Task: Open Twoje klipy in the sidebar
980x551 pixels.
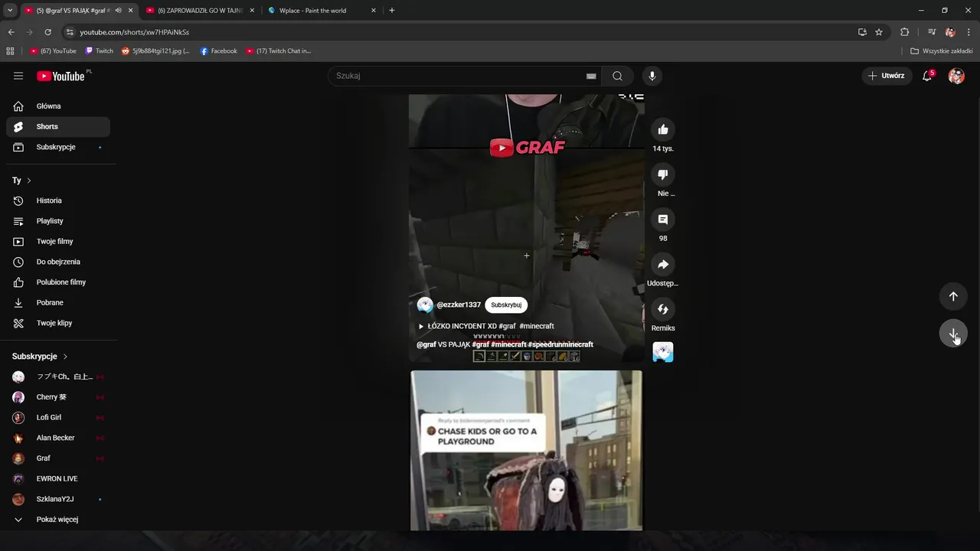Action: (x=58, y=323)
